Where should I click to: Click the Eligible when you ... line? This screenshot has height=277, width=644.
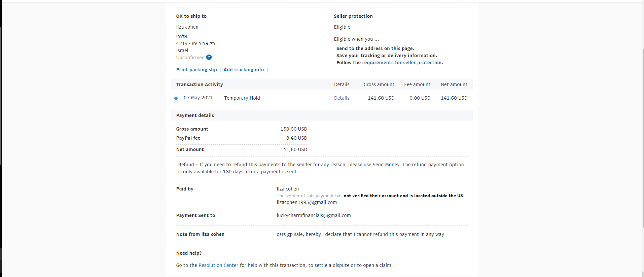[356, 39]
